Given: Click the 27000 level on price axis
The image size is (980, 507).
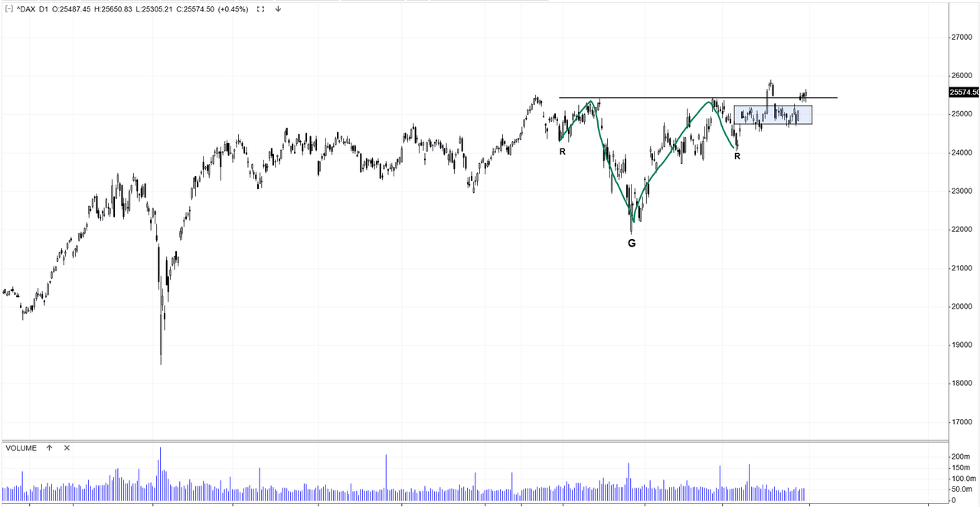Looking at the screenshot, I should point(963,37).
